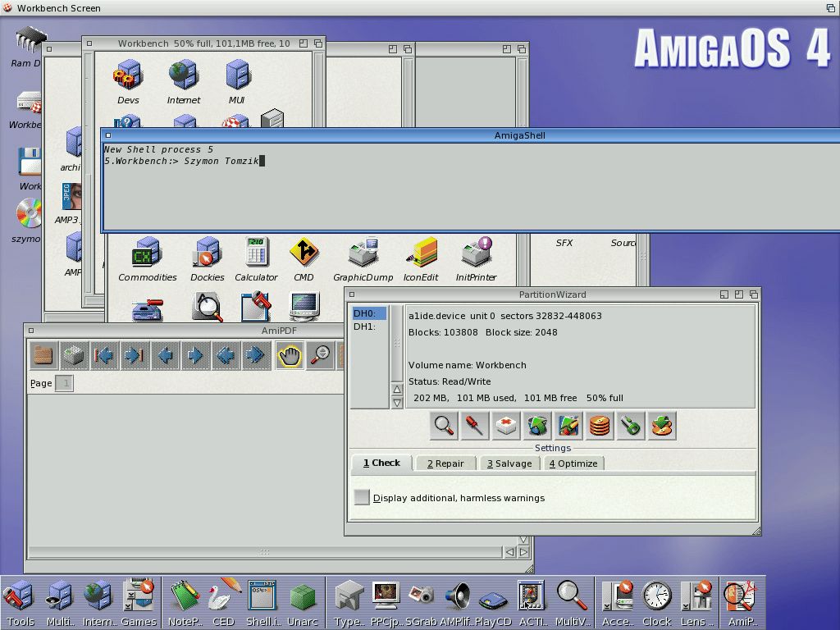Open the Internet drawer in Workbench window

pos(184,81)
